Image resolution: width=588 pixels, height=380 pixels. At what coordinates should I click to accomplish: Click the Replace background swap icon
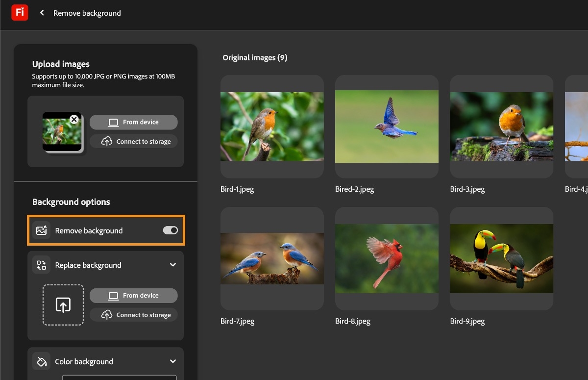click(x=41, y=265)
